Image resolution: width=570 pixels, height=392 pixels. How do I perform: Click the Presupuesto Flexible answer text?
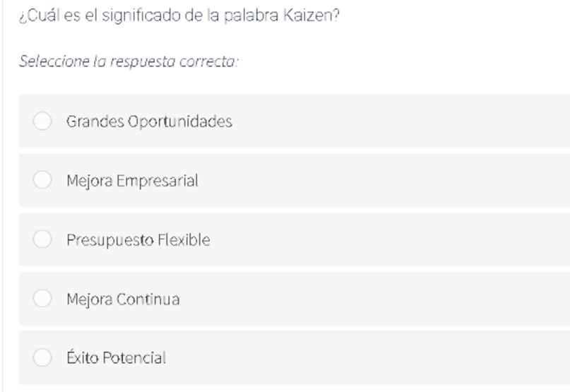click(138, 240)
